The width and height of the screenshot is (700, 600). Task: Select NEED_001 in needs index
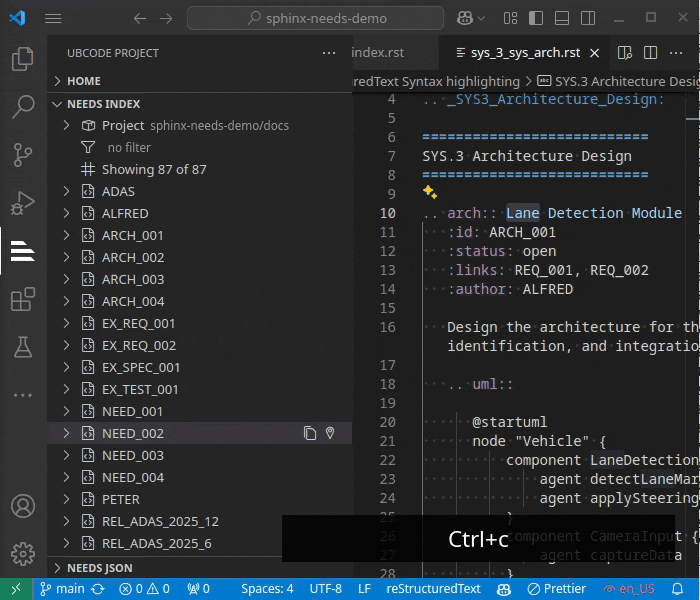click(x=200, y=412)
